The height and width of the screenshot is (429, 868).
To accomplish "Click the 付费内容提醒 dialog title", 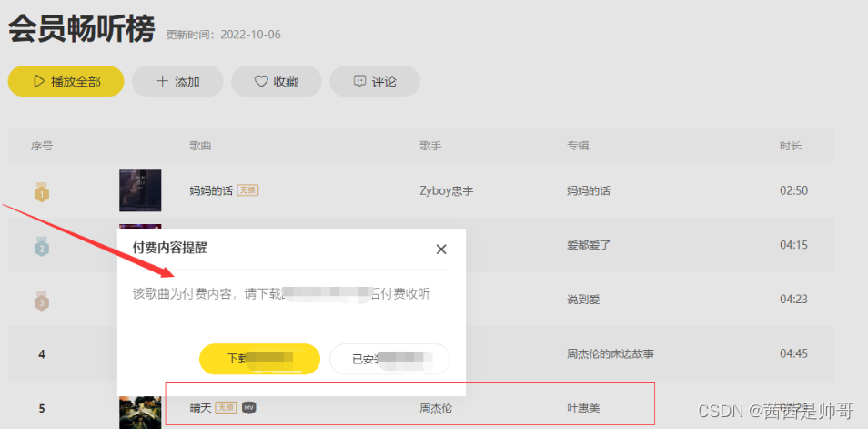I will (x=170, y=248).
